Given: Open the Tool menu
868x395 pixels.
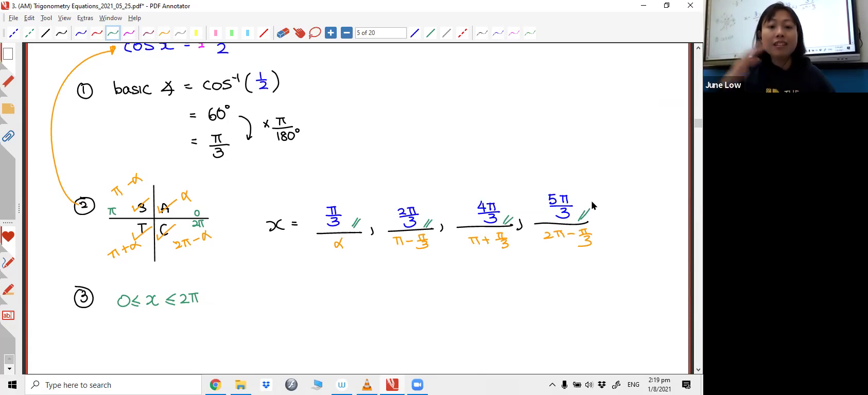Looking at the screenshot, I should [46, 18].
